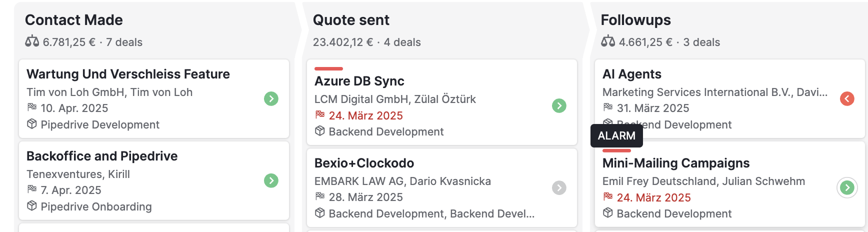Click the overdue date 24. März 2025 on Mini-Mailing
The width and height of the screenshot is (868, 232).
point(653,197)
